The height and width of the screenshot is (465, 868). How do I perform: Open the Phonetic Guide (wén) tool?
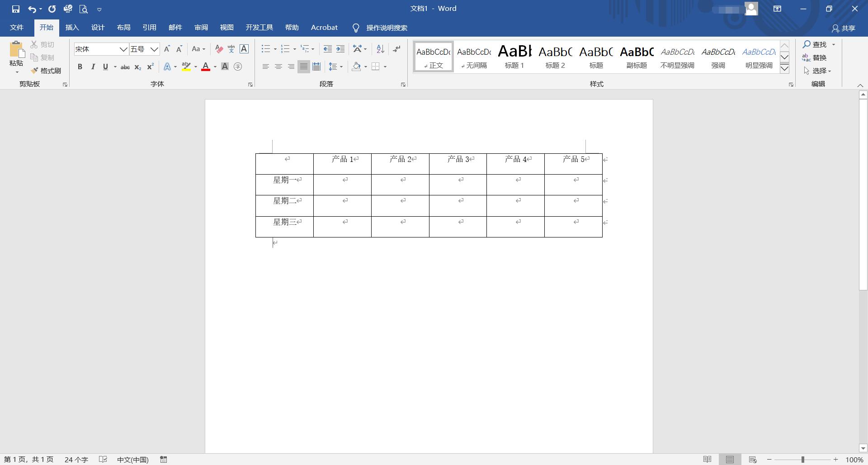231,49
